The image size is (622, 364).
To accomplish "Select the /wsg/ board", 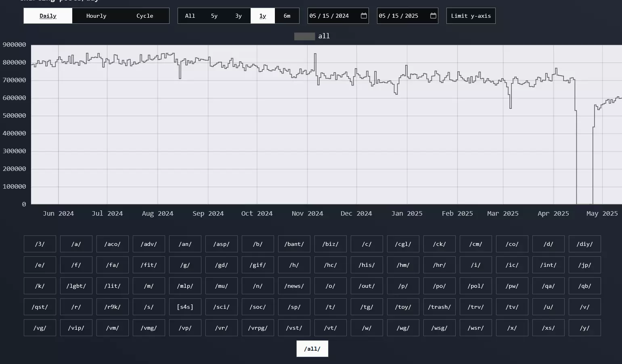I will [x=440, y=328].
